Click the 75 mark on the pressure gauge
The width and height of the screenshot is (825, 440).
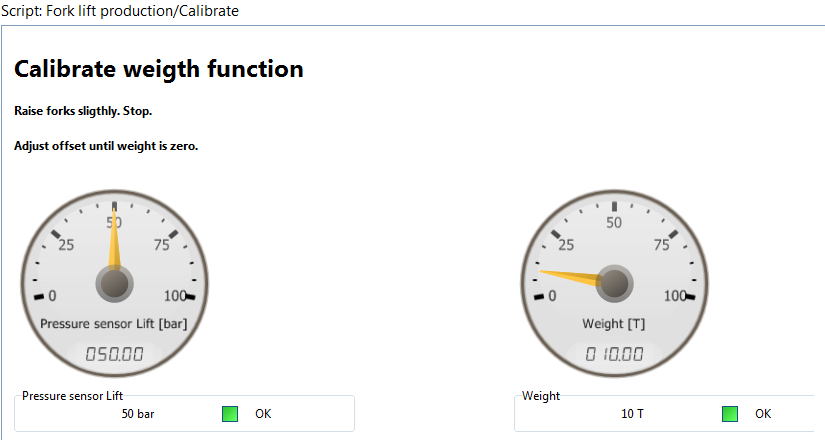pyautogui.click(x=162, y=245)
